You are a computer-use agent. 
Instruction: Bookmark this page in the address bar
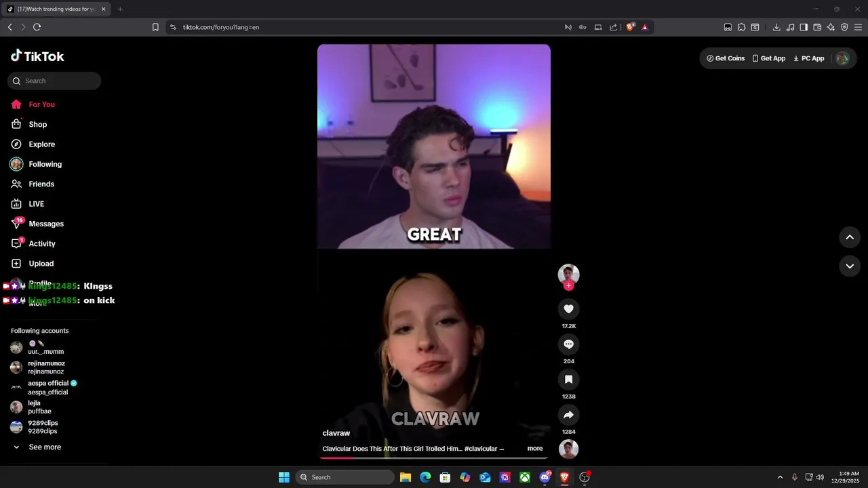coord(155,27)
